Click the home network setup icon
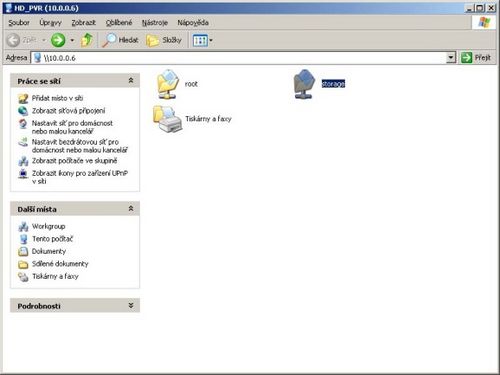 [x=23, y=124]
